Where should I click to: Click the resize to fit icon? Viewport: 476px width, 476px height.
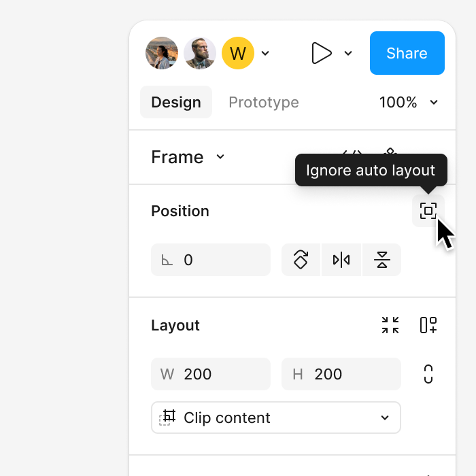(x=390, y=325)
